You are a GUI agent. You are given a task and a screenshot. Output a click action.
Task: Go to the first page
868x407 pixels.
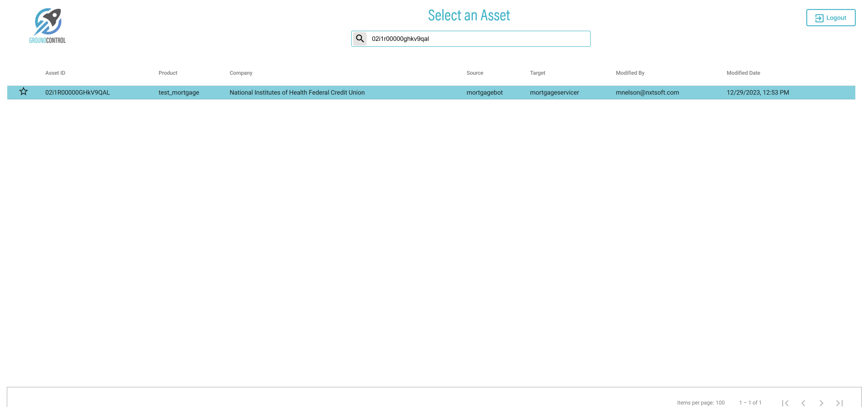(785, 402)
